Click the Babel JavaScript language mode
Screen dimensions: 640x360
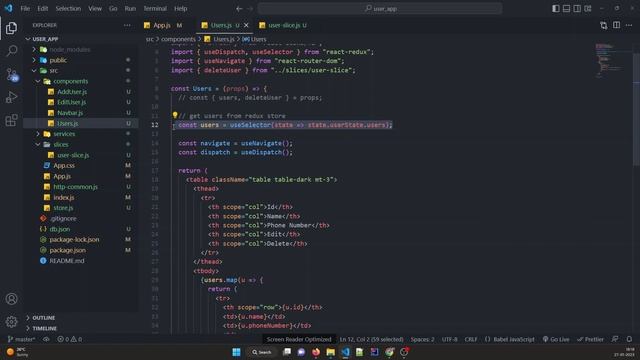click(510, 339)
